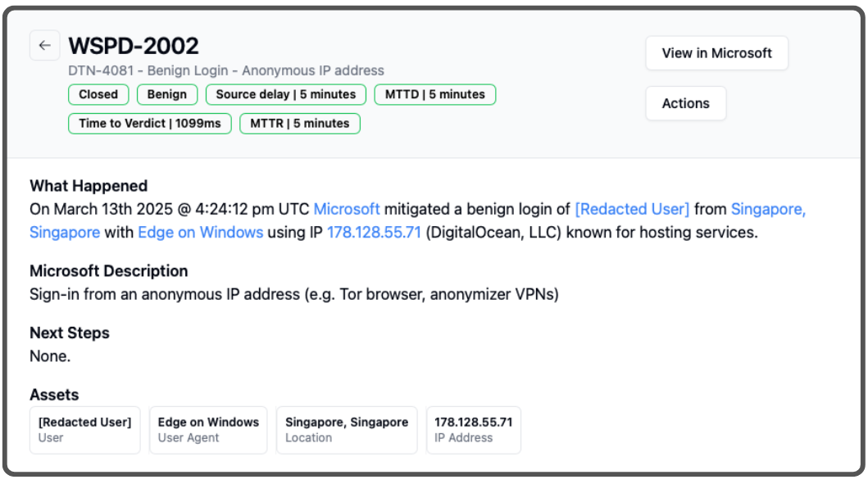The height and width of the screenshot is (484, 868).
Task: Follow the Microsoft link in the summary
Action: 347,209
